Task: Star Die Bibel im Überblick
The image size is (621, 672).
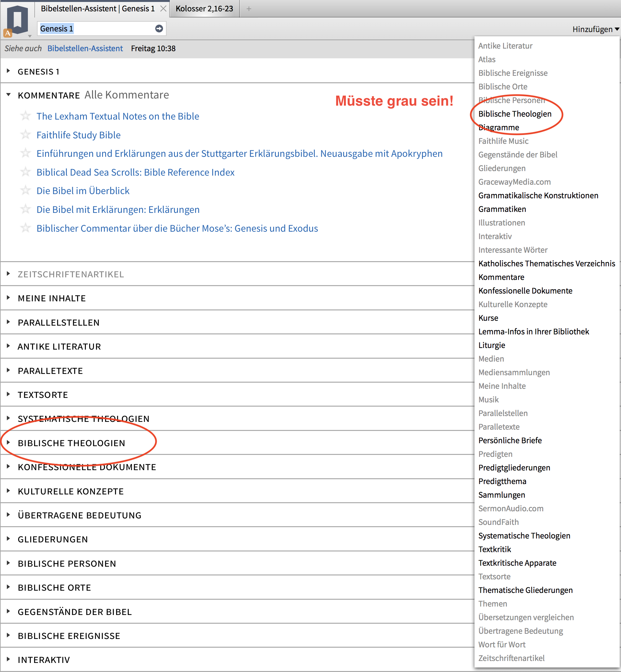Action: click(x=25, y=191)
